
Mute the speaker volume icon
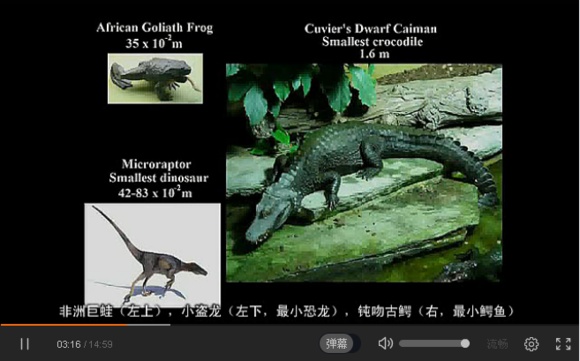pos(385,344)
